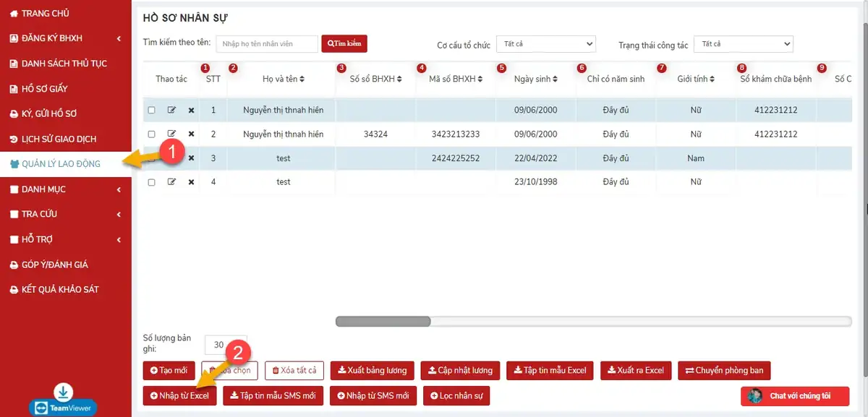Go to DANH SÁCH THỦ TỤC
This screenshot has height=417, width=868.
coord(66,64)
